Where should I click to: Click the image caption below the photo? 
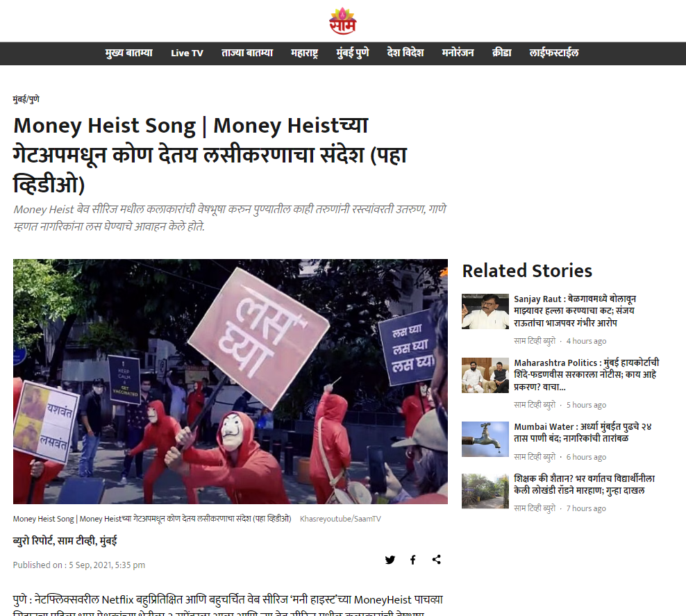[x=152, y=519]
